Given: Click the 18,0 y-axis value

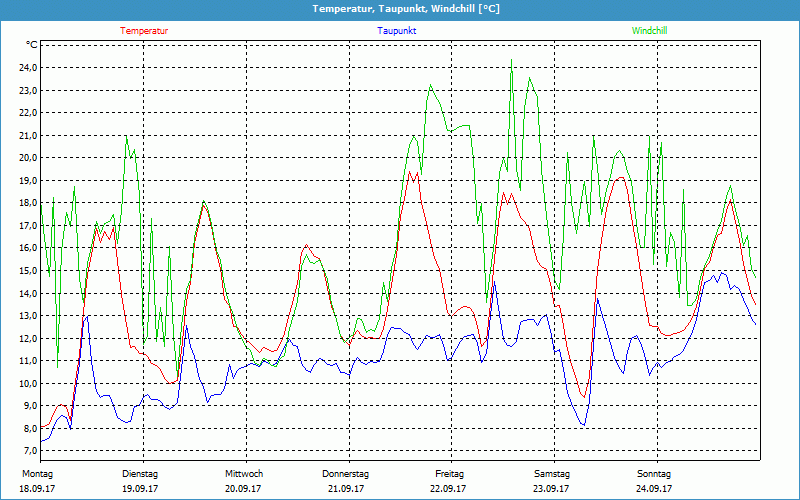Looking at the screenshot, I should [x=28, y=203].
